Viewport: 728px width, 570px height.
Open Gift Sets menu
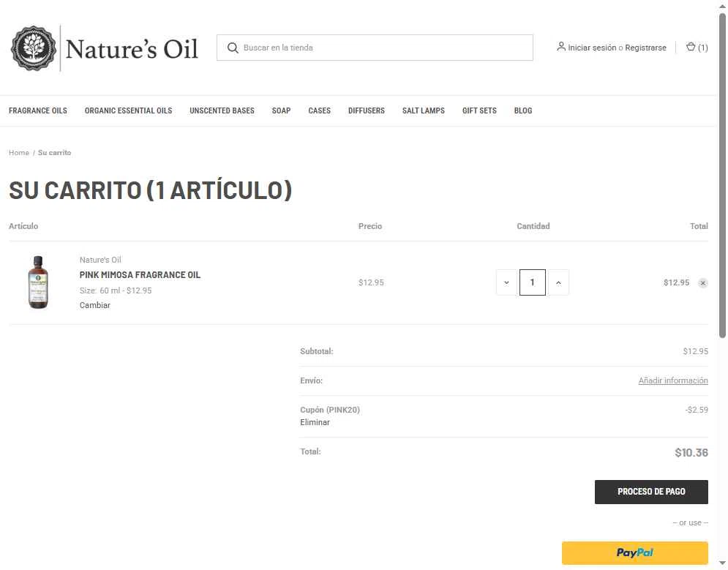tap(479, 110)
